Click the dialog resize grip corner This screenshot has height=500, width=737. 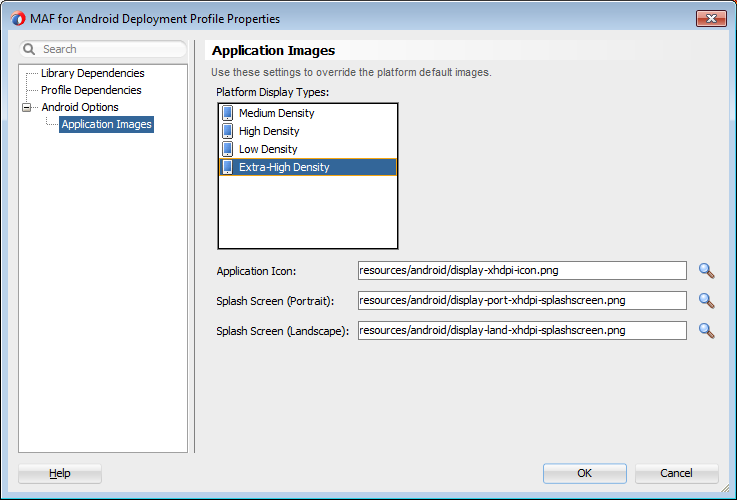tap(727, 490)
